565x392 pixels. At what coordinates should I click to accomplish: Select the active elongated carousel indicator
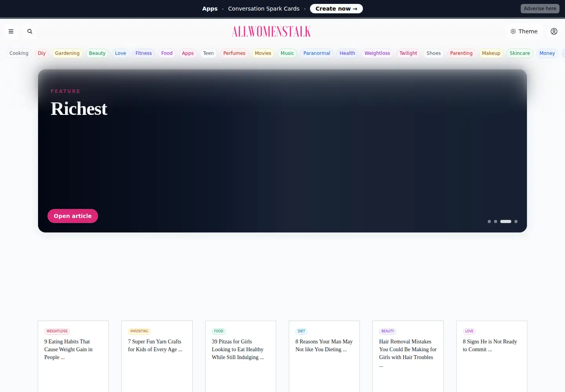(x=506, y=221)
